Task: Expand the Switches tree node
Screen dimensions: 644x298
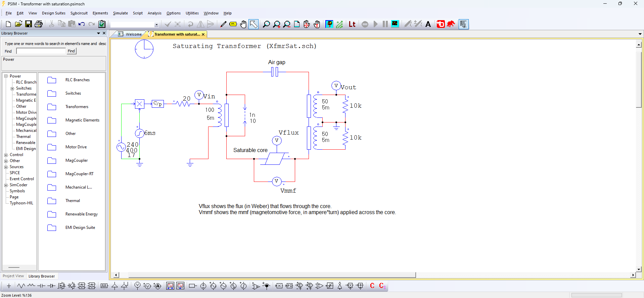Action: pos(12,89)
